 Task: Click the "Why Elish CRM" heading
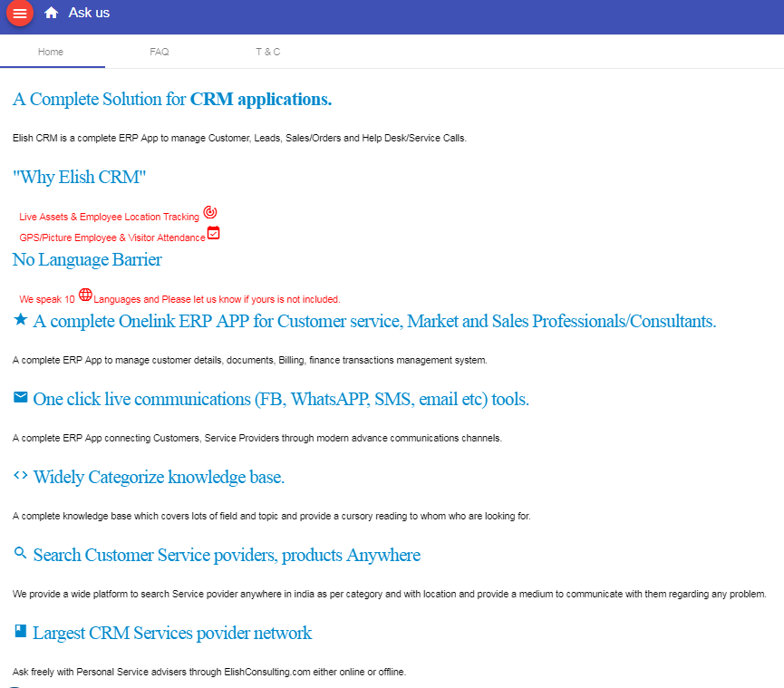pyautogui.click(x=79, y=178)
